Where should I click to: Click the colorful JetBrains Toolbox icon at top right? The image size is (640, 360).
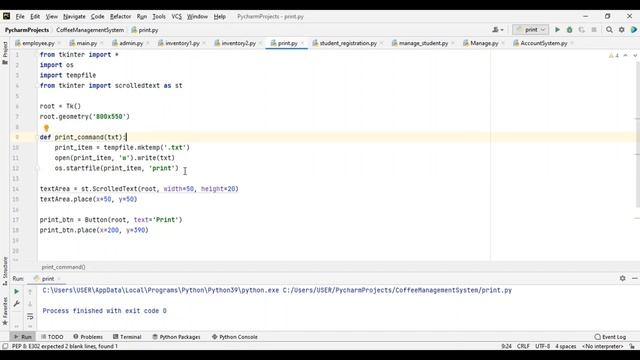click(x=634, y=30)
